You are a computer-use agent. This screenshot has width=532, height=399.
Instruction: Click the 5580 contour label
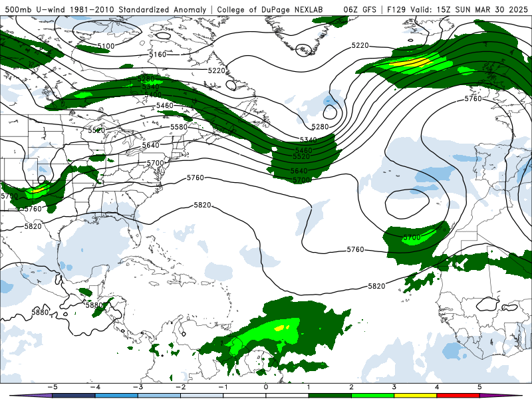coord(179,127)
